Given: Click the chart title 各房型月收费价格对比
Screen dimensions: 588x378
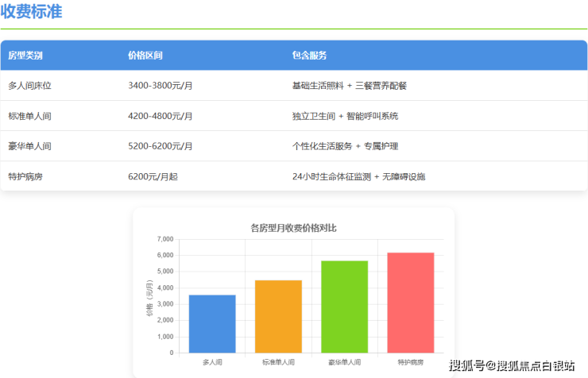Looking at the screenshot, I should coord(293,228).
